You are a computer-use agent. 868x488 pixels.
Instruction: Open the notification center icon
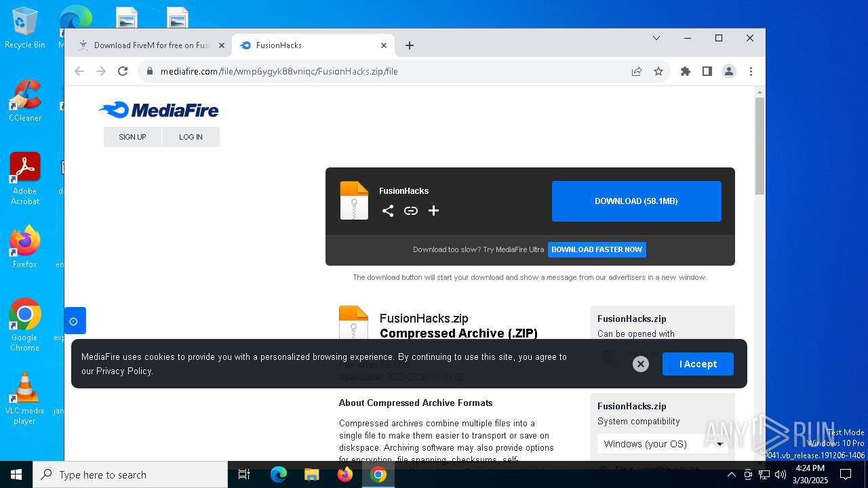(x=846, y=474)
